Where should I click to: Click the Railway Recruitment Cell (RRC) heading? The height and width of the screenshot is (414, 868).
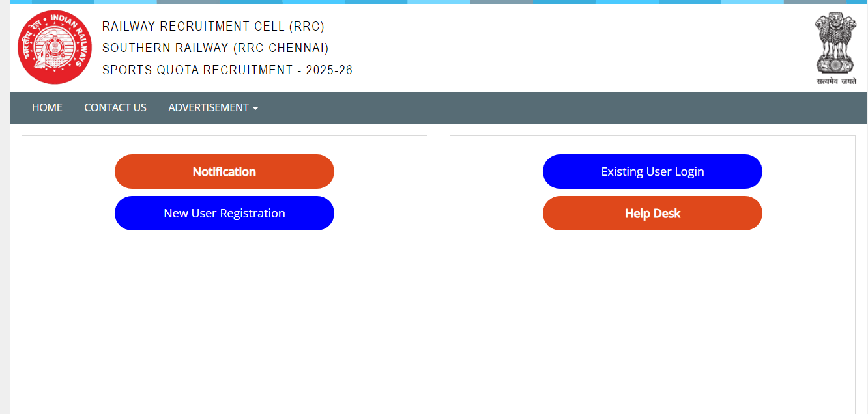[x=213, y=27]
